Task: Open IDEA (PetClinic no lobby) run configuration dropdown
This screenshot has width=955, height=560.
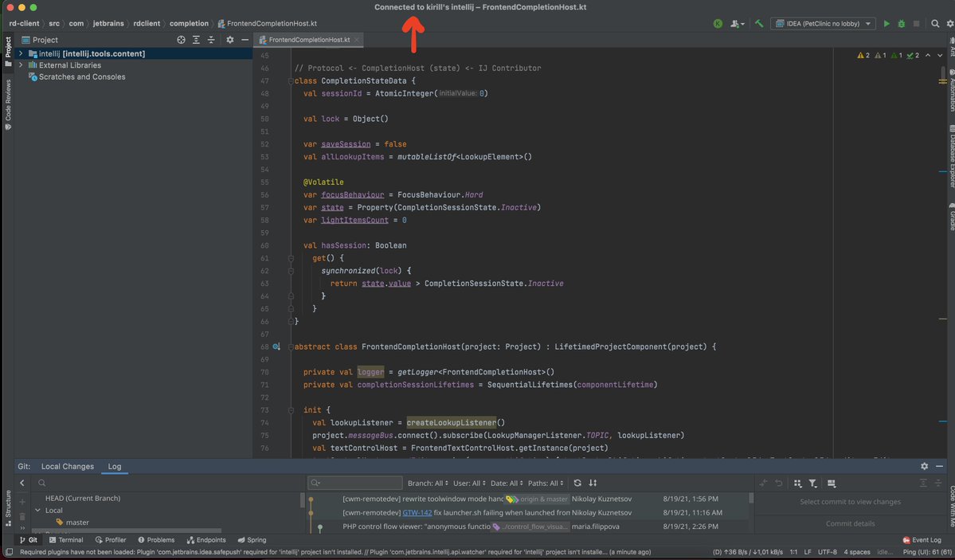Action: click(x=822, y=24)
